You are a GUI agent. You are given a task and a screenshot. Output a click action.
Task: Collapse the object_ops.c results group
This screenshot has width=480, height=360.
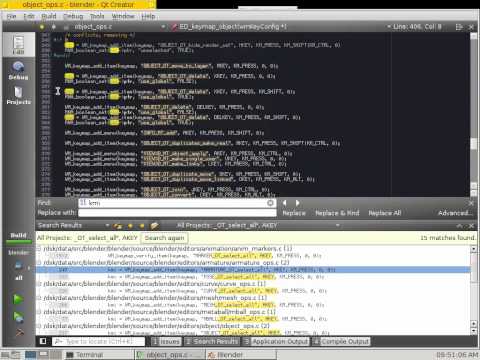[x=39, y=326]
